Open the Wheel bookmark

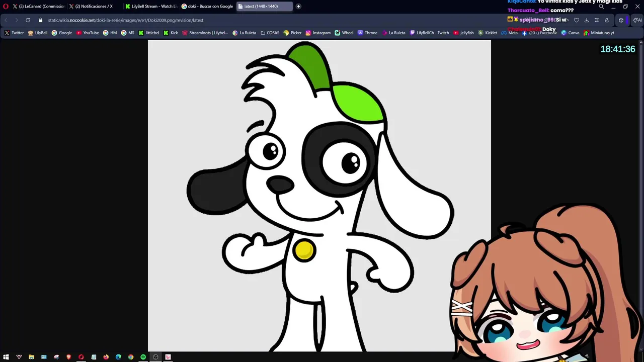click(x=344, y=33)
